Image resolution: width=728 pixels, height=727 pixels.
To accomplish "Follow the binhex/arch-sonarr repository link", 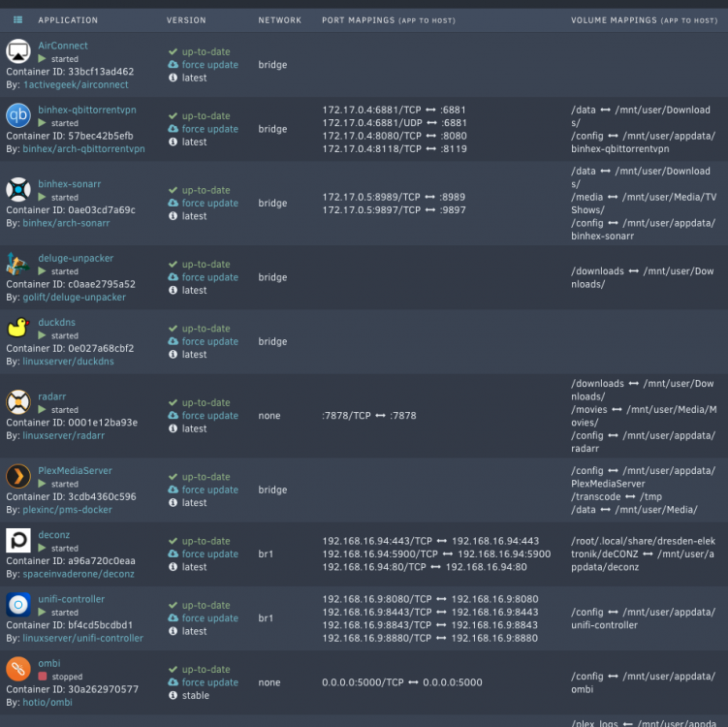I will coord(66,223).
